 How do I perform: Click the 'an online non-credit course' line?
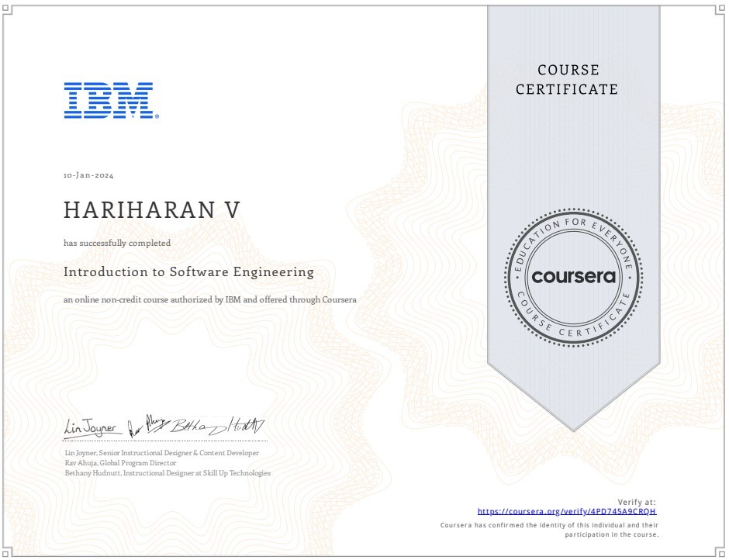pyautogui.click(x=210, y=299)
